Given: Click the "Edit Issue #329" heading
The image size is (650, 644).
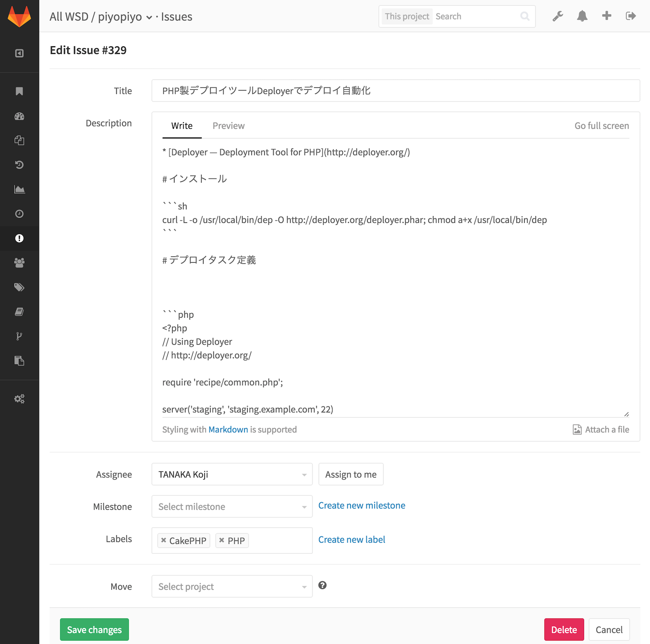Looking at the screenshot, I should point(88,50).
